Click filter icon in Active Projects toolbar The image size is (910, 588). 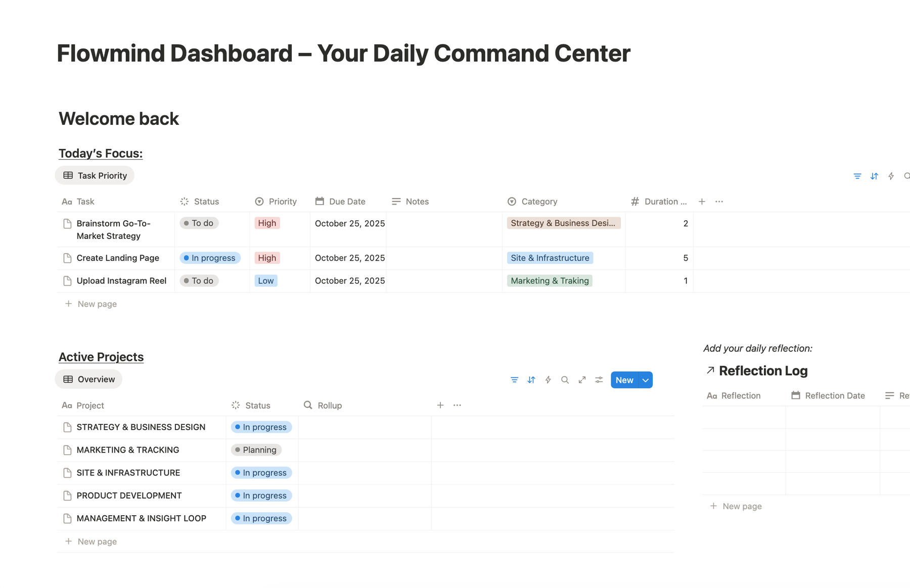[514, 380]
